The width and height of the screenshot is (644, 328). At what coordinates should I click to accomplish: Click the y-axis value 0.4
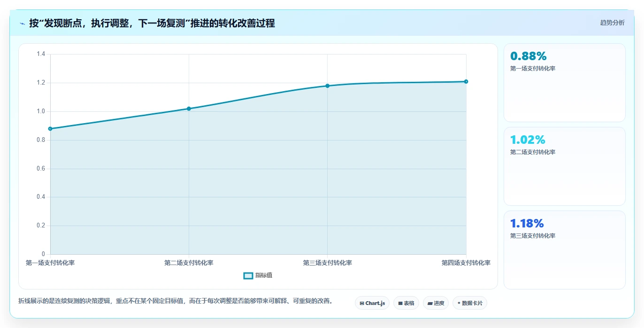click(41, 197)
